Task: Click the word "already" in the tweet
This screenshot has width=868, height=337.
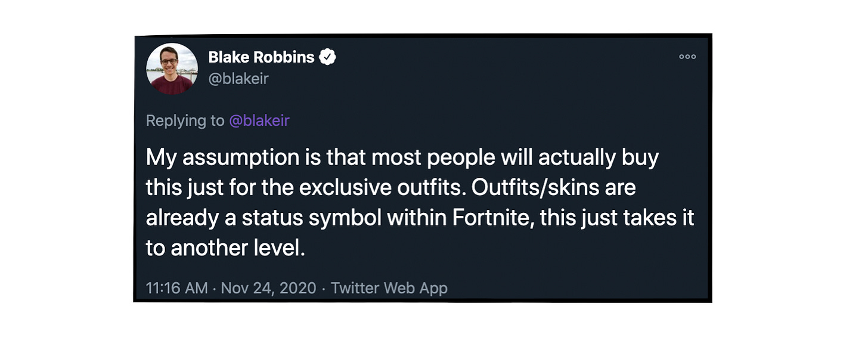Action: tap(182, 218)
